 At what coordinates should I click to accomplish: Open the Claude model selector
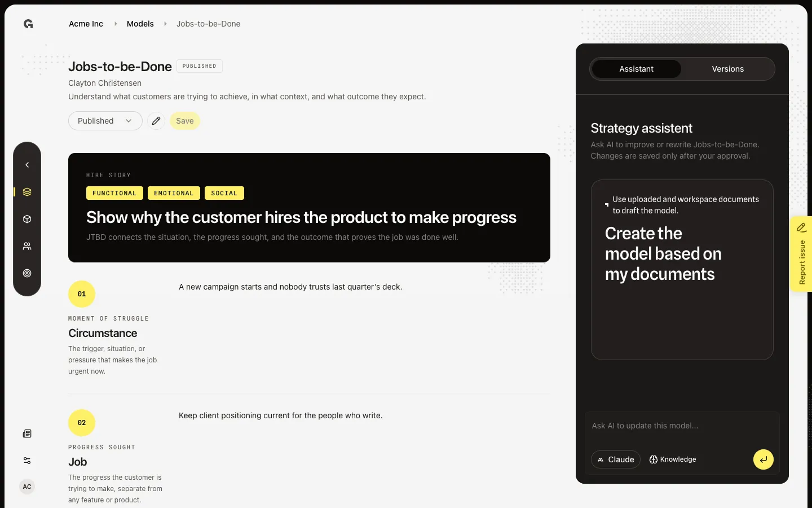point(616,459)
